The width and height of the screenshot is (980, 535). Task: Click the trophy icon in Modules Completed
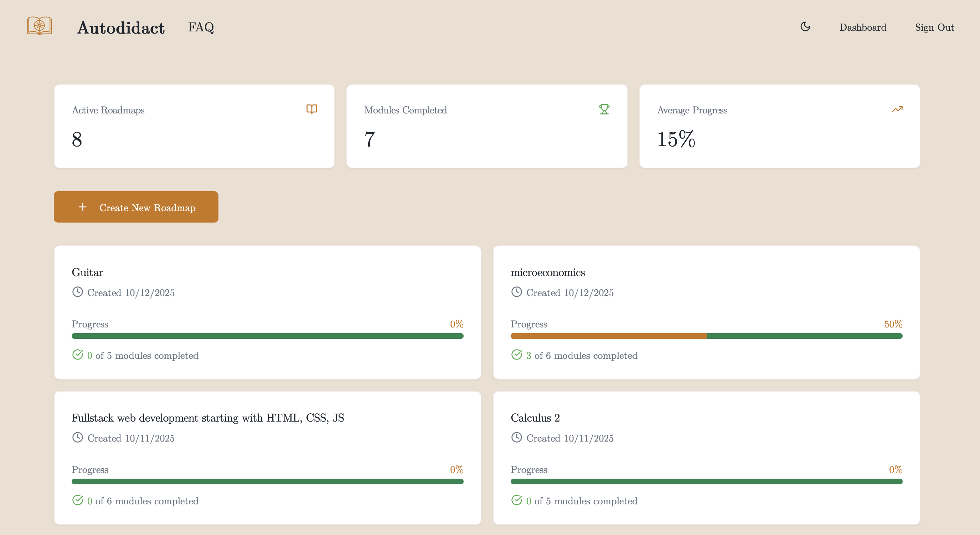(604, 109)
